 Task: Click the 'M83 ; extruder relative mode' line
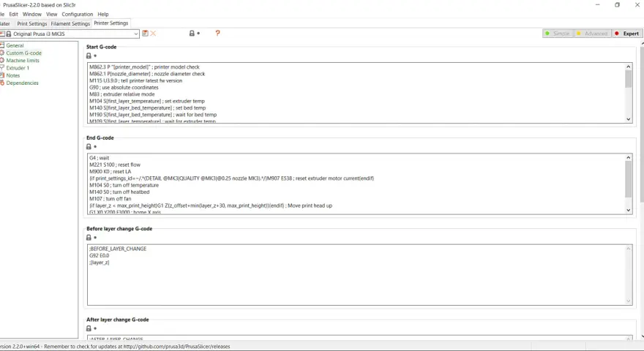(x=122, y=94)
